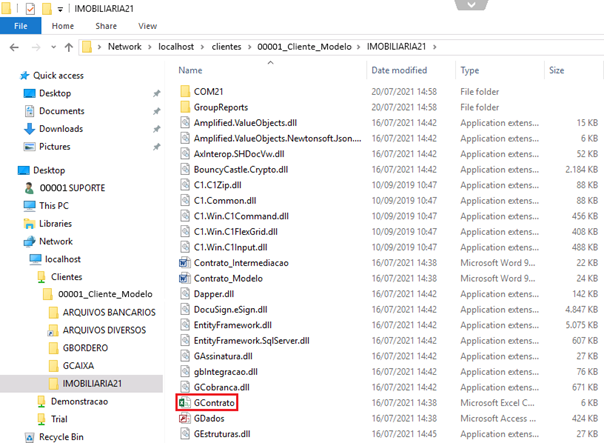This screenshot has width=604, height=443.
Task: Click the localhost computer icon in tree
Action: coord(35,259)
